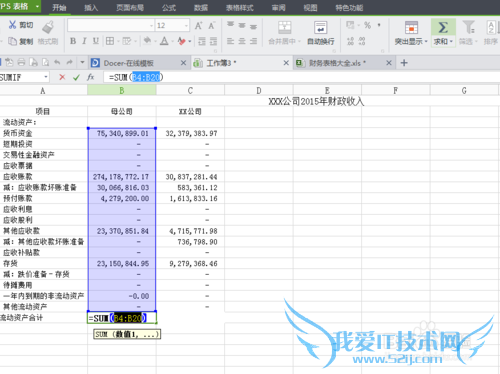
Task: Open the 审阅 ribbon tab
Action: pos(278,8)
